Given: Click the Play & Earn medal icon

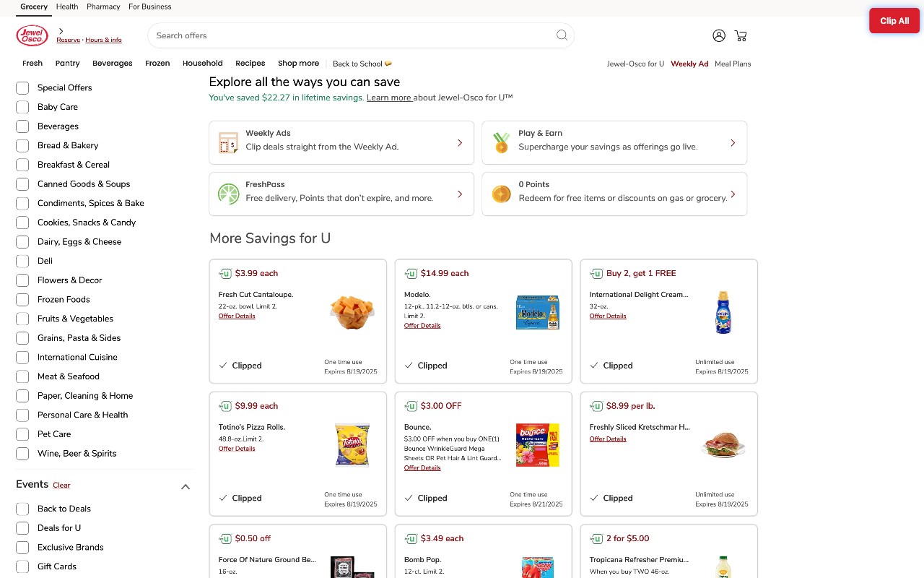Looking at the screenshot, I should pyautogui.click(x=501, y=142).
